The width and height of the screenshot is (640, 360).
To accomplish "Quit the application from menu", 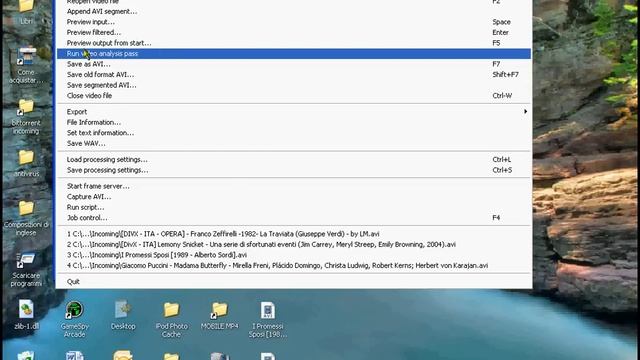I will pyautogui.click(x=294, y=282).
